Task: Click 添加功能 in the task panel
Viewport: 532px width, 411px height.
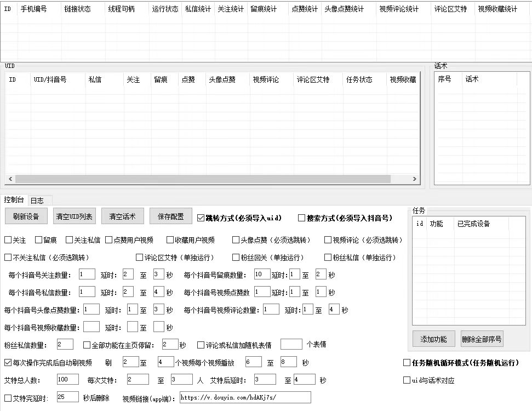Action: coord(433,339)
